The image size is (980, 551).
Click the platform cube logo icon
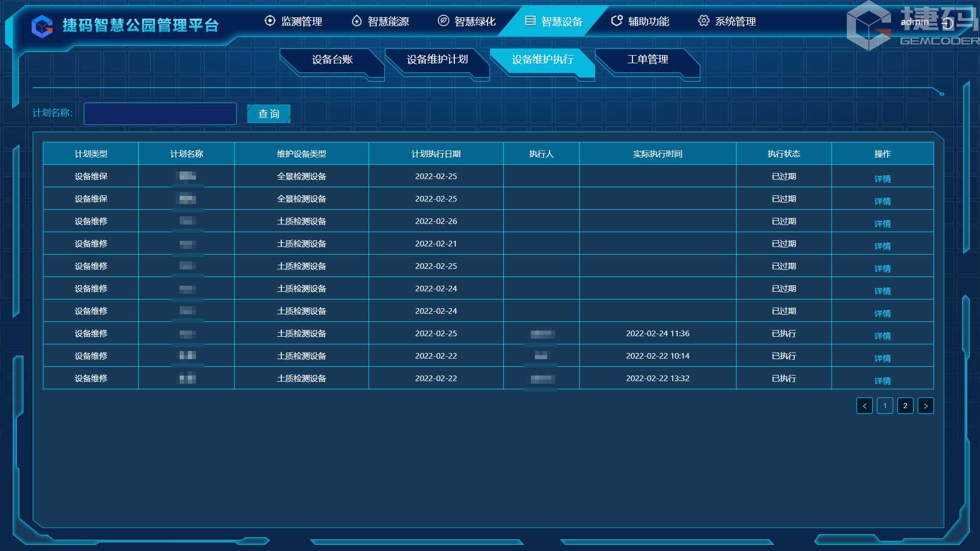42,26
